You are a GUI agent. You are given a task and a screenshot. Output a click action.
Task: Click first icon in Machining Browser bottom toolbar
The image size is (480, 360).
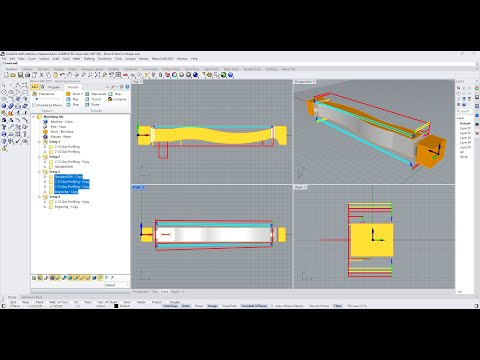34,278
